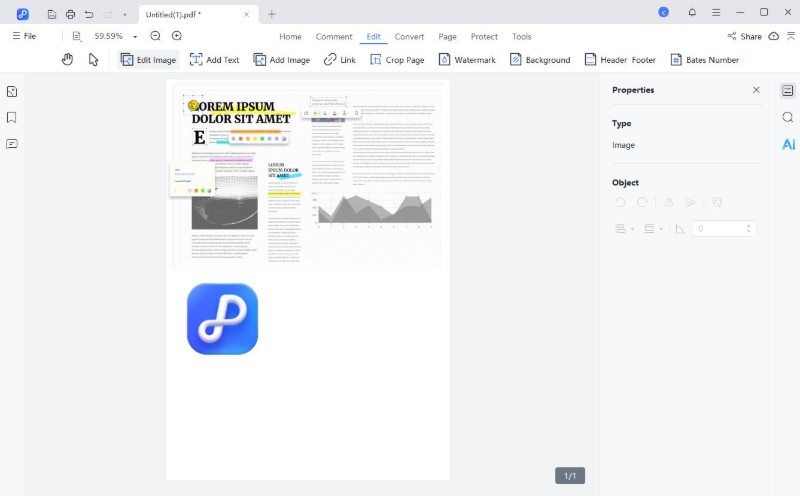Screen dimensions: 800x496
Task: Rotate object counterclockwise
Action: point(620,203)
